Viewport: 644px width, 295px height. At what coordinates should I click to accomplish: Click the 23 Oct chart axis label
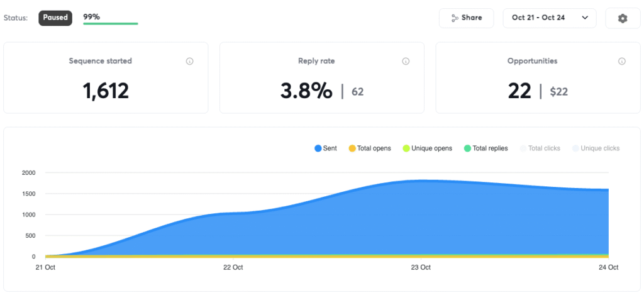421,267
